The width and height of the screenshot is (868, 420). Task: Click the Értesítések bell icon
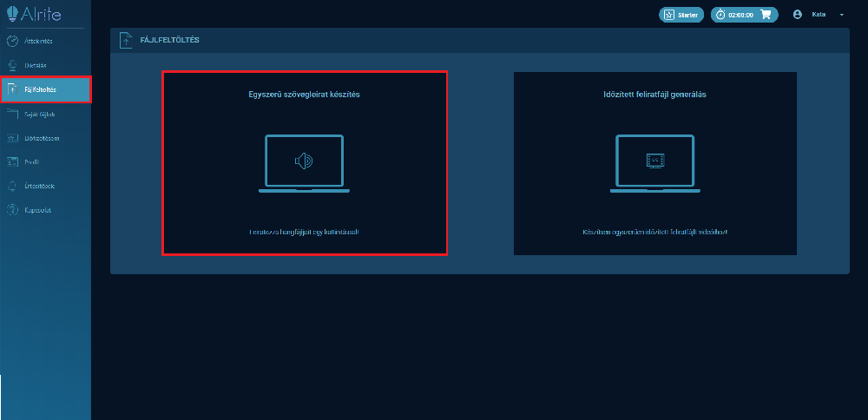(x=12, y=186)
